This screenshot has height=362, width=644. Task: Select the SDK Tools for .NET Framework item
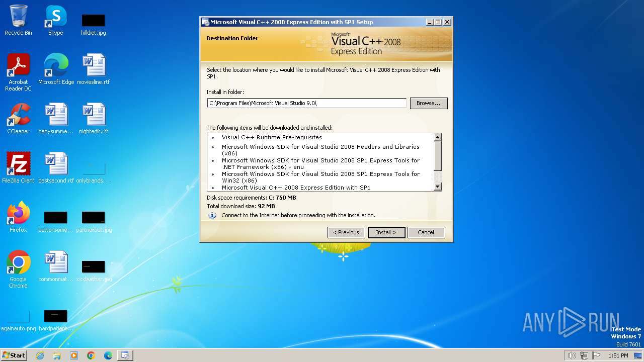(320, 164)
